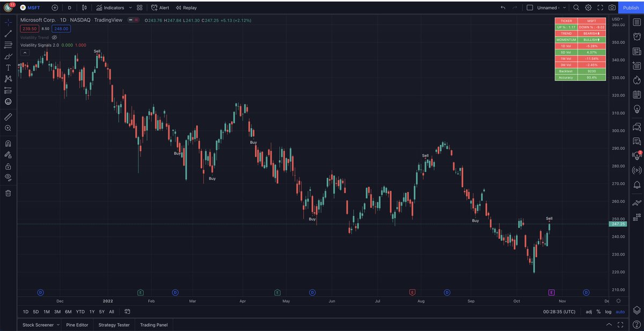Open the alerts alarm-clock panel

point(637,36)
